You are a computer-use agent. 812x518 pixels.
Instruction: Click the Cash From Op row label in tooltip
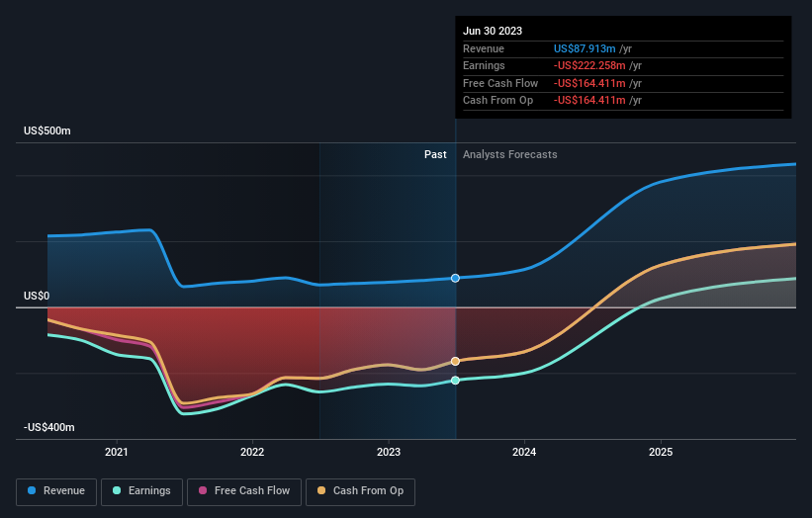497,101
